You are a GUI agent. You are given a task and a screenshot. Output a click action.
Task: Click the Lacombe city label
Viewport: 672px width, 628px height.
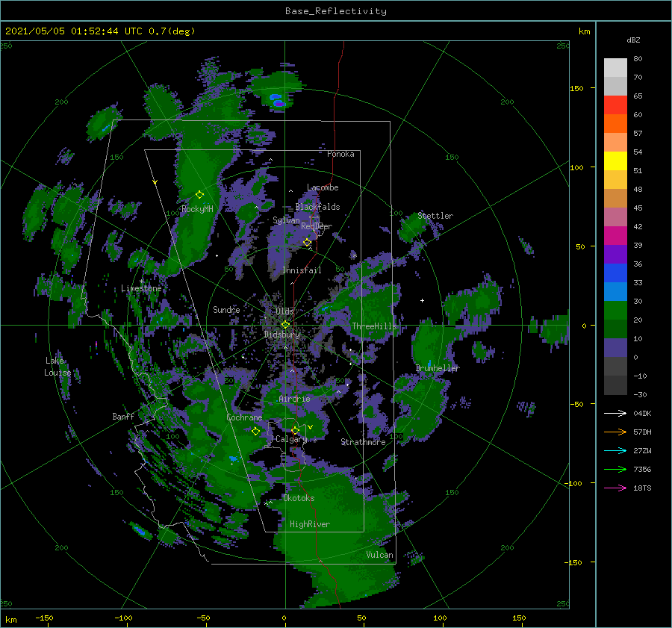coord(323,187)
